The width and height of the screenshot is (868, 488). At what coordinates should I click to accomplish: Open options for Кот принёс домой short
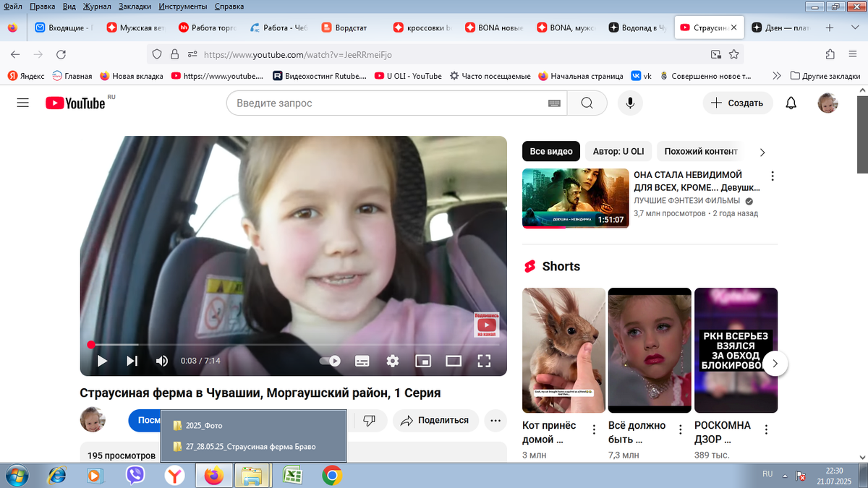coord(595,429)
